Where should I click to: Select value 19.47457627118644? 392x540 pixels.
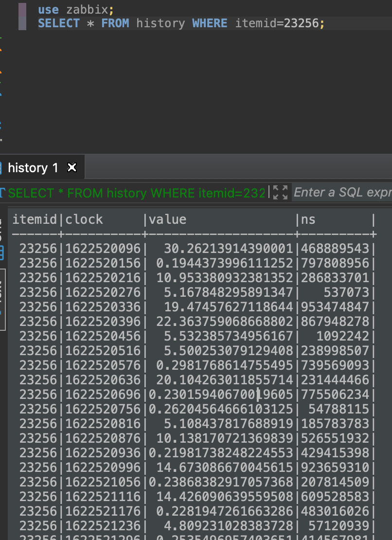(228, 307)
